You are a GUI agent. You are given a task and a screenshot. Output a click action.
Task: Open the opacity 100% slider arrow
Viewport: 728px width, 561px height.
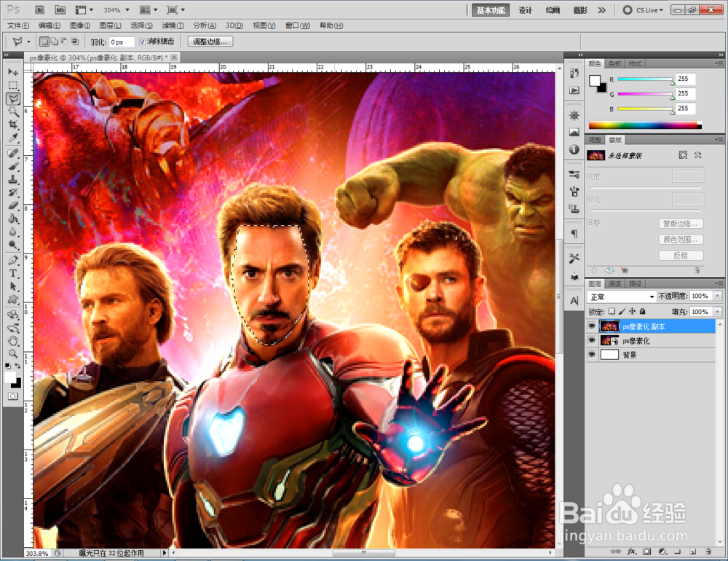tap(718, 296)
